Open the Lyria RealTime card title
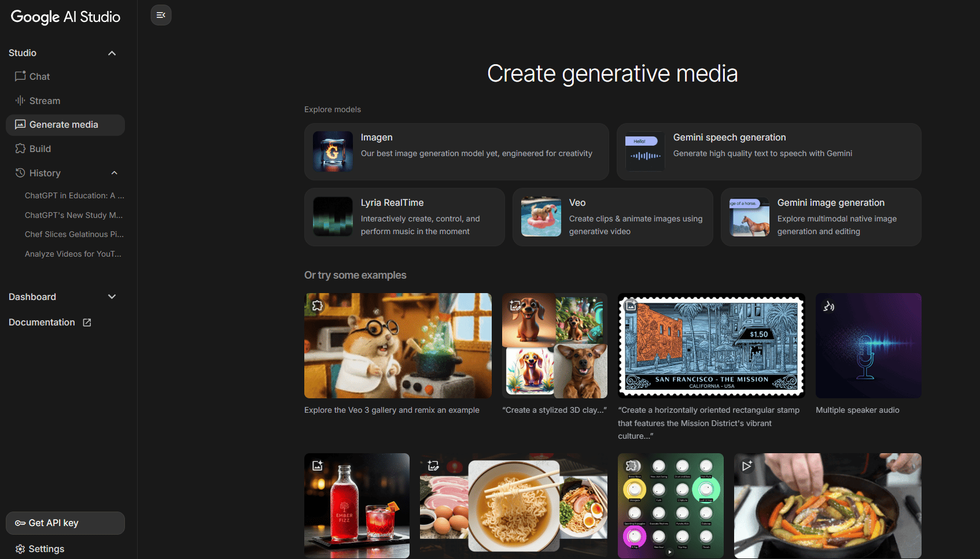The image size is (980, 559). point(392,203)
